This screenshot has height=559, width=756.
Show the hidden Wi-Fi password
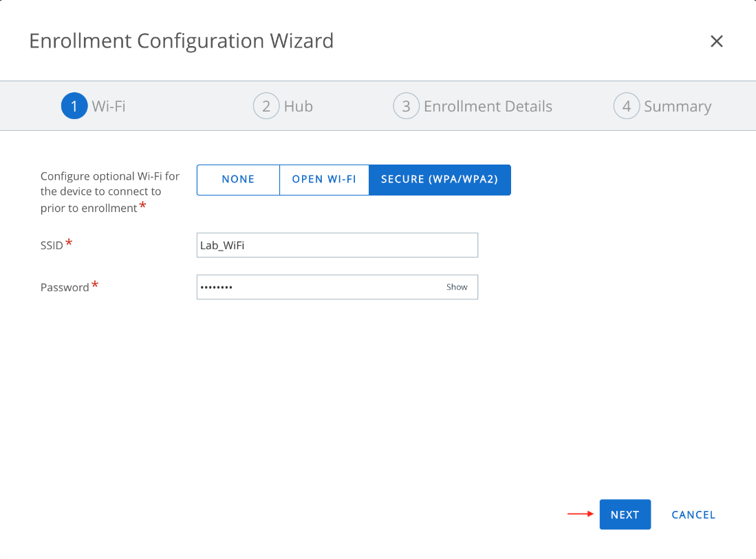coord(457,287)
